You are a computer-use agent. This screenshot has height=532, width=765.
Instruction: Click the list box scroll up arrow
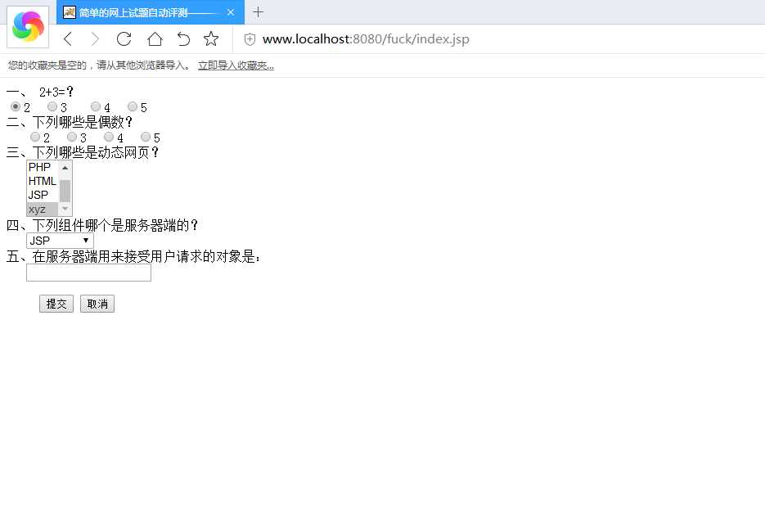(65, 168)
